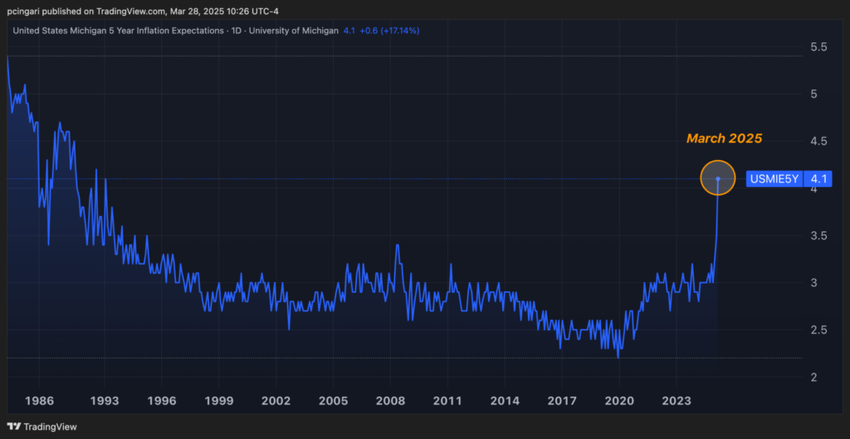Select the 2008 time axis label
850x439 pixels.
[390, 401]
